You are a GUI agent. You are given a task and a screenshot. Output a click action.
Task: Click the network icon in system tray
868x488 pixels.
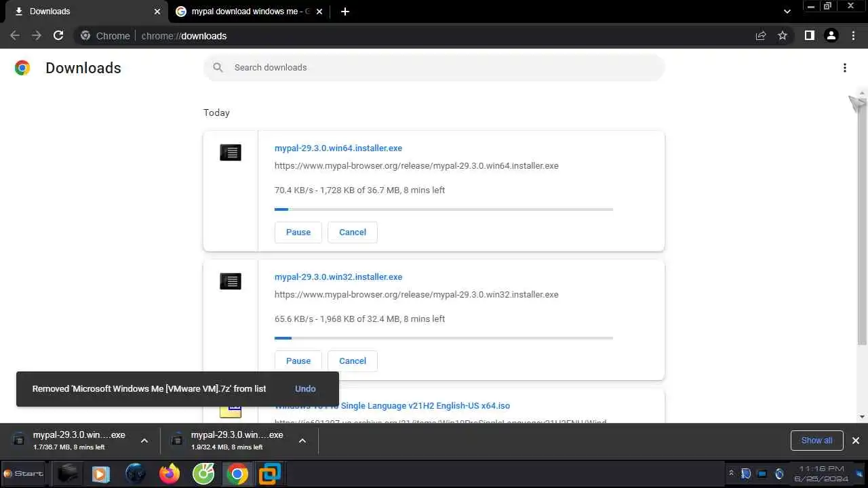762,473
